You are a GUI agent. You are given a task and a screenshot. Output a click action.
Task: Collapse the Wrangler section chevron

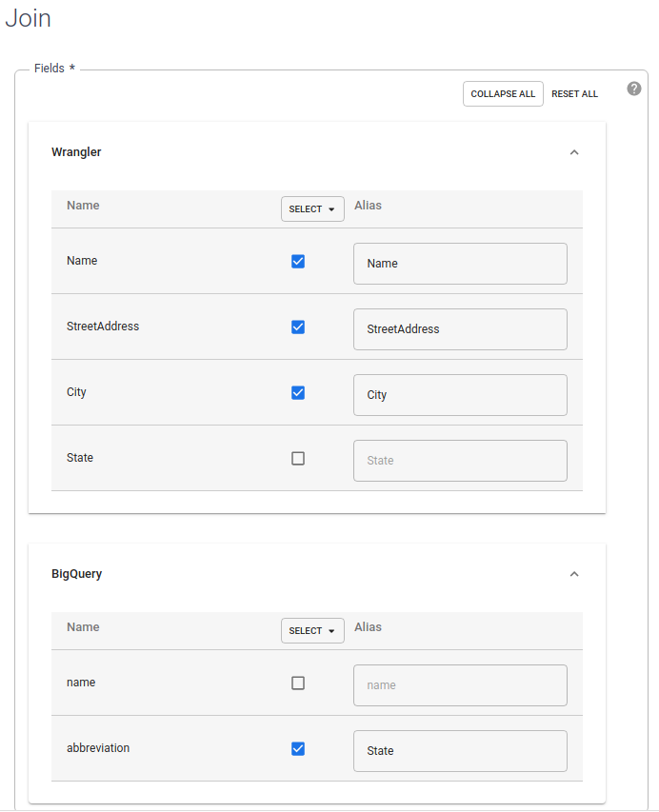click(x=574, y=151)
